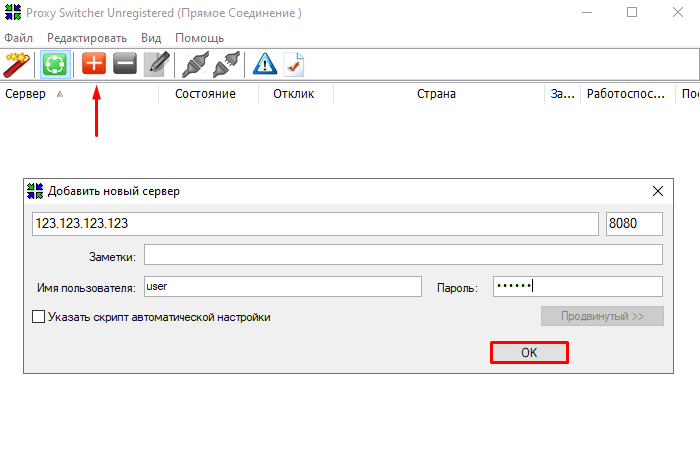The height and width of the screenshot is (468, 700).
Task: Click the connected plug icon in toolbar
Action: (193, 64)
